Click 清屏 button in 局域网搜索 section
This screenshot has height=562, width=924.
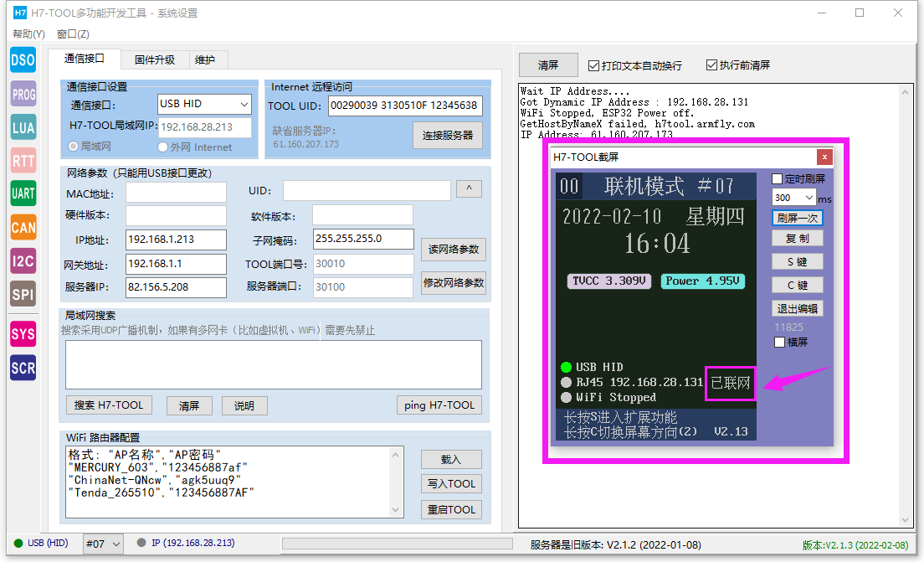[x=189, y=405]
